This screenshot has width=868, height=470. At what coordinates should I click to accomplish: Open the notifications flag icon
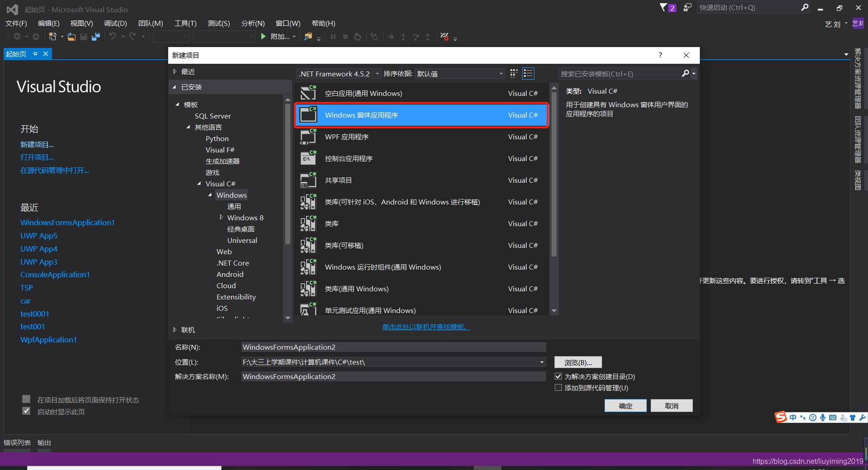pos(663,8)
